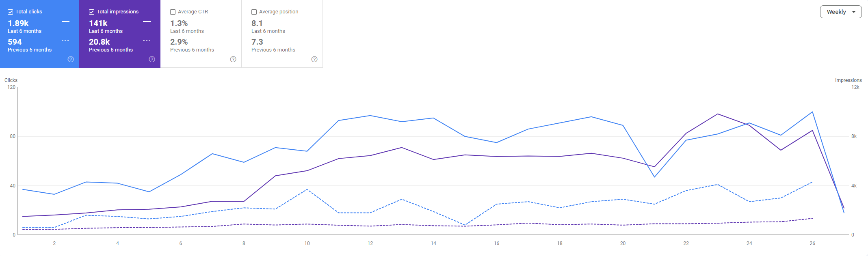868x256 pixels.
Task: Click the help icon on Average position card
Action: pyautogui.click(x=314, y=59)
